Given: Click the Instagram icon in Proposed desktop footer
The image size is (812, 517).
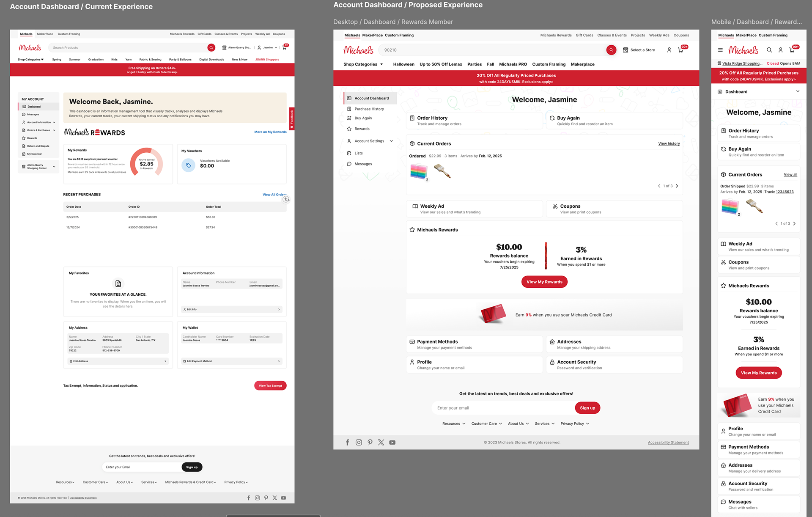Looking at the screenshot, I should (359, 443).
